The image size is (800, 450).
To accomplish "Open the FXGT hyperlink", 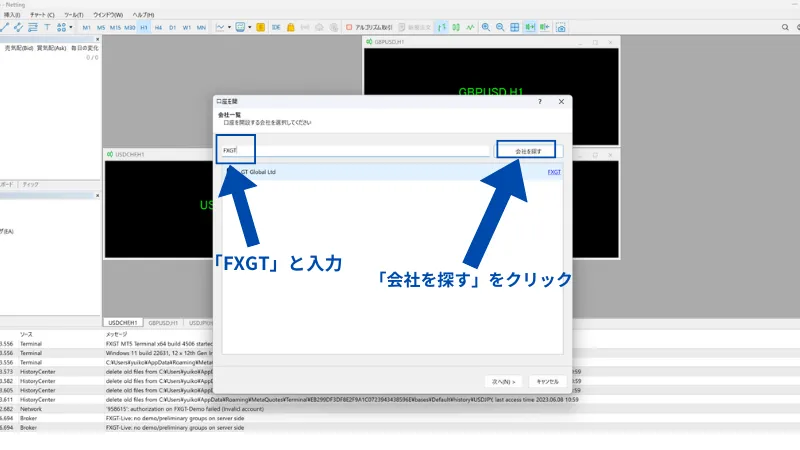I will coord(554,172).
